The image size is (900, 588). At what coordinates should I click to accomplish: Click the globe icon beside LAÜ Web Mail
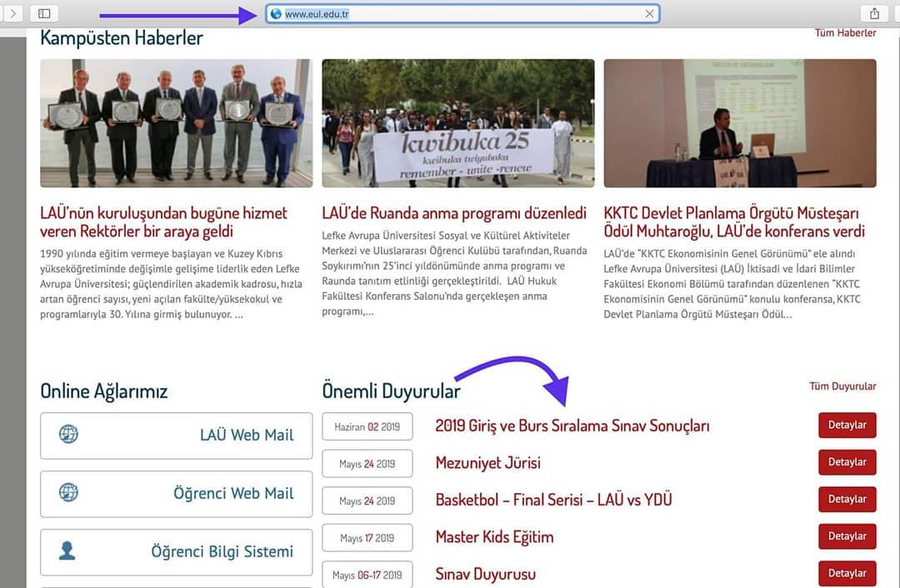[68, 434]
